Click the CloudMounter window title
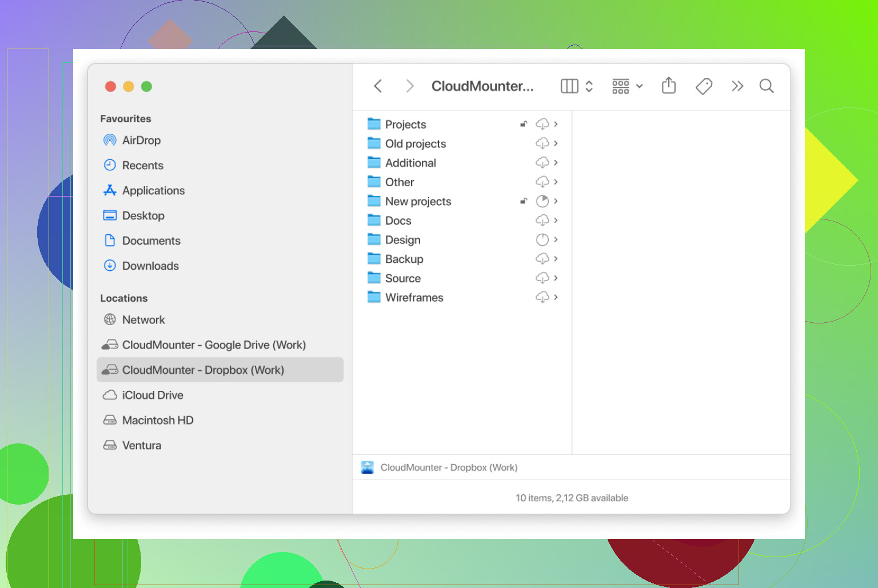Screen dimensions: 878x588 click(482, 86)
